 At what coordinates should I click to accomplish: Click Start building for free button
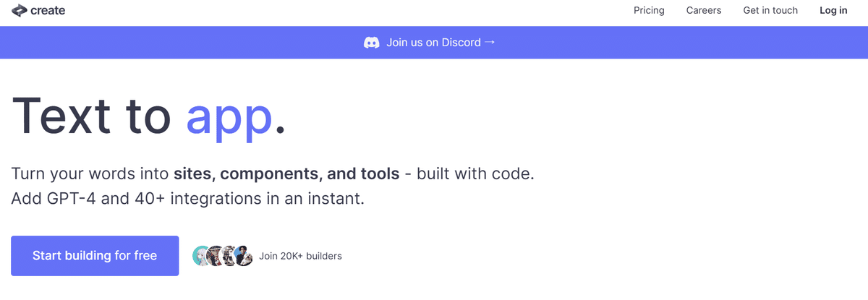tap(95, 256)
